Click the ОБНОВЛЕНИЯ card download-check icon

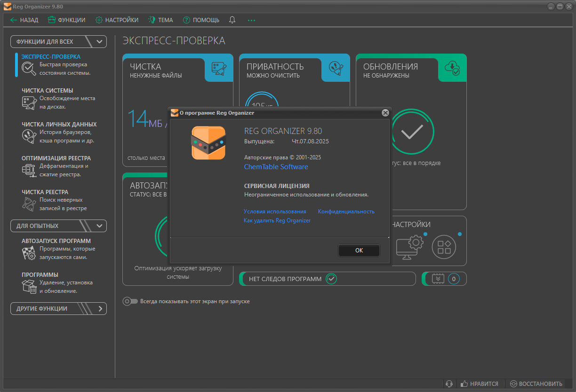452,69
